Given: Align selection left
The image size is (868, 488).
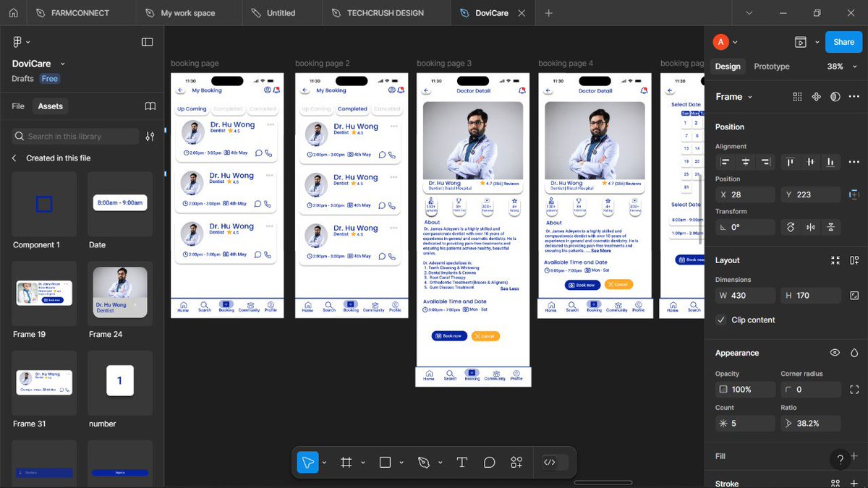Looking at the screenshot, I should (x=725, y=162).
